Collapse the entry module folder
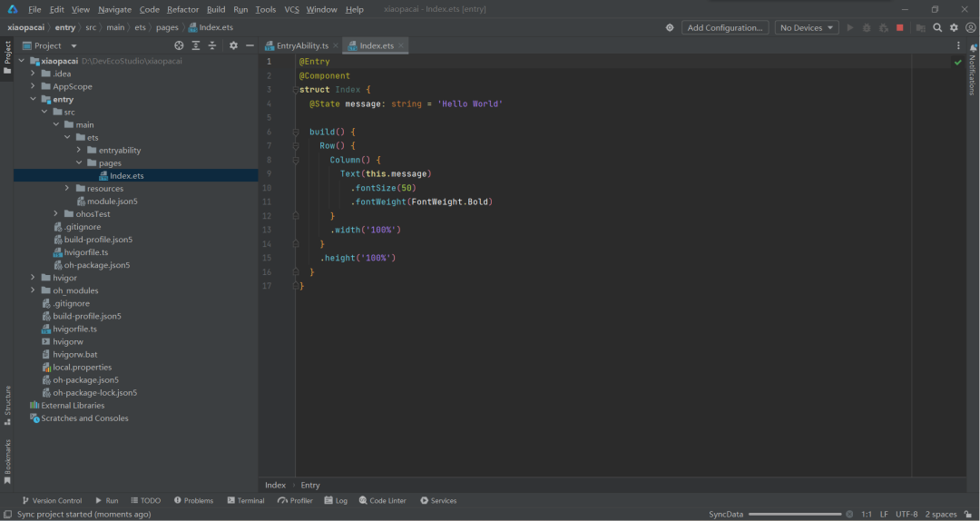The image size is (980, 521). (x=33, y=100)
